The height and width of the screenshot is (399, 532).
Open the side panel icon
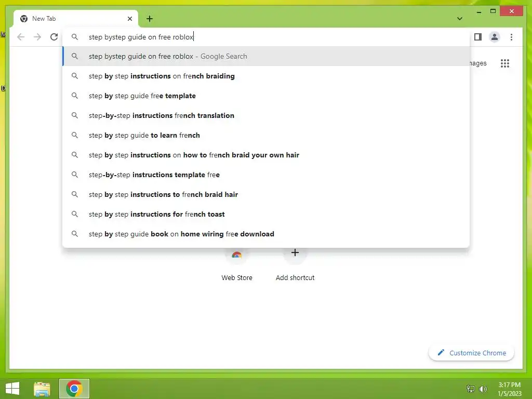click(478, 37)
